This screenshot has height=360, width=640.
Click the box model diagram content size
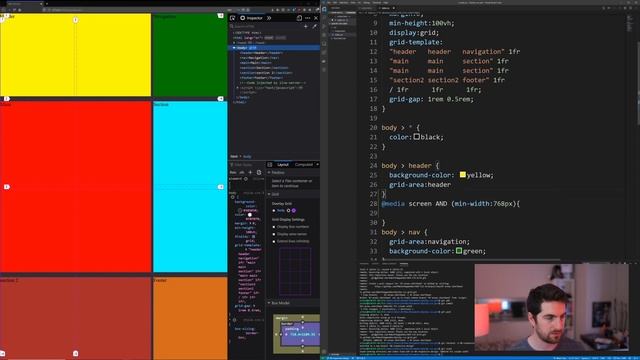[x=302, y=334]
